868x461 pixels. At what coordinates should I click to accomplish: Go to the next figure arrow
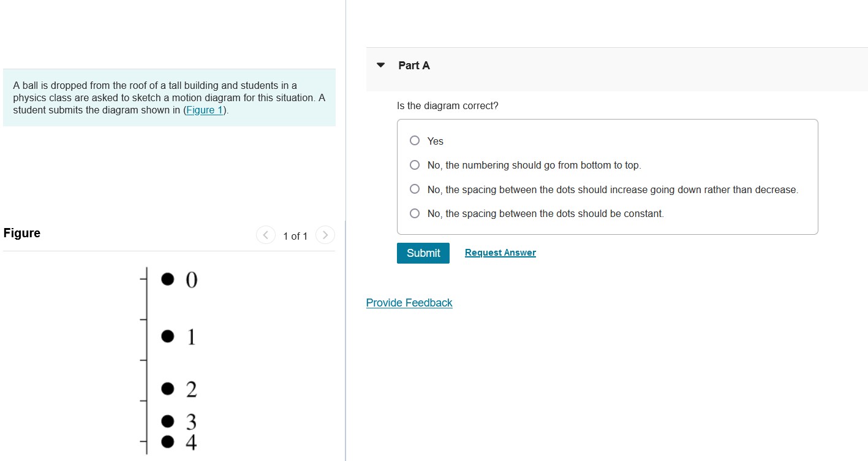(325, 235)
